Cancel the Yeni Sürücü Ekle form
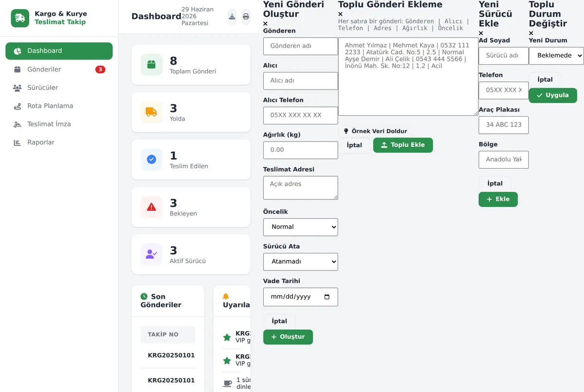Viewport: 584px width, 392px height. tap(495, 183)
